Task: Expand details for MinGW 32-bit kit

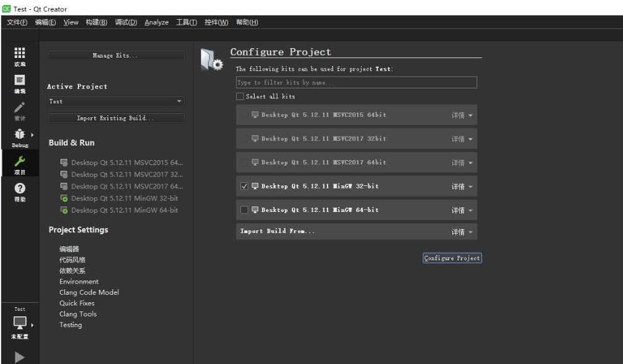Action: (x=462, y=187)
